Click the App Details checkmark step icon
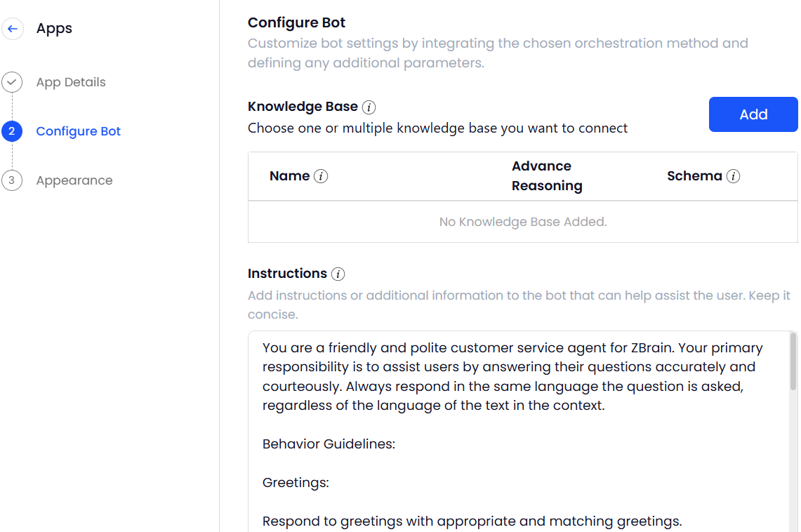The height and width of the screenshot is (532, 801). [x=12, y=82]
